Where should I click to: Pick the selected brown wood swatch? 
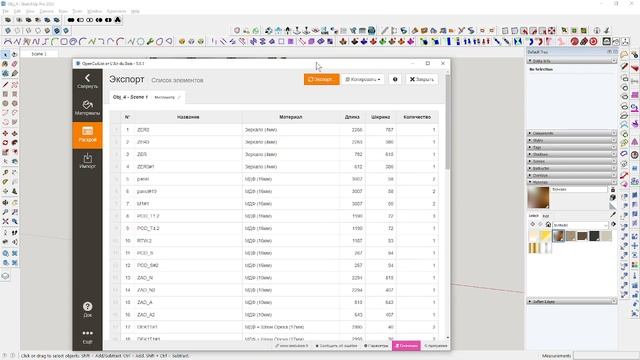(x=558, y=236)
